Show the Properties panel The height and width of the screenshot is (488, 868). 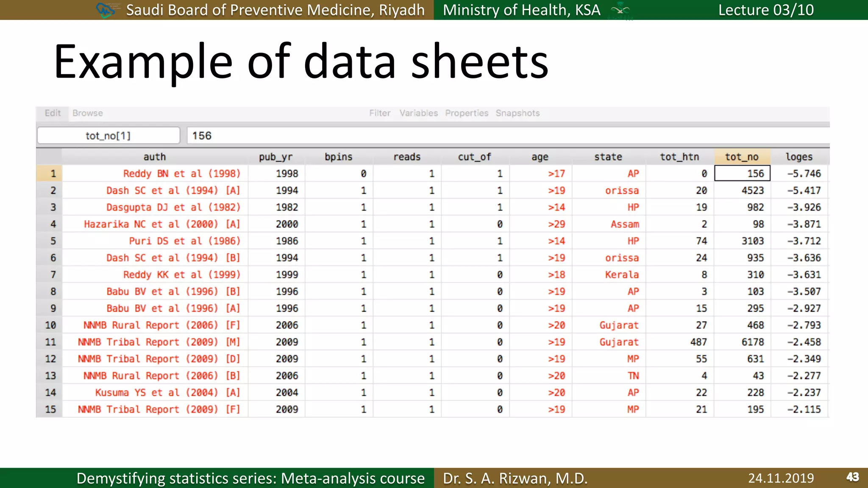(467, 113)
